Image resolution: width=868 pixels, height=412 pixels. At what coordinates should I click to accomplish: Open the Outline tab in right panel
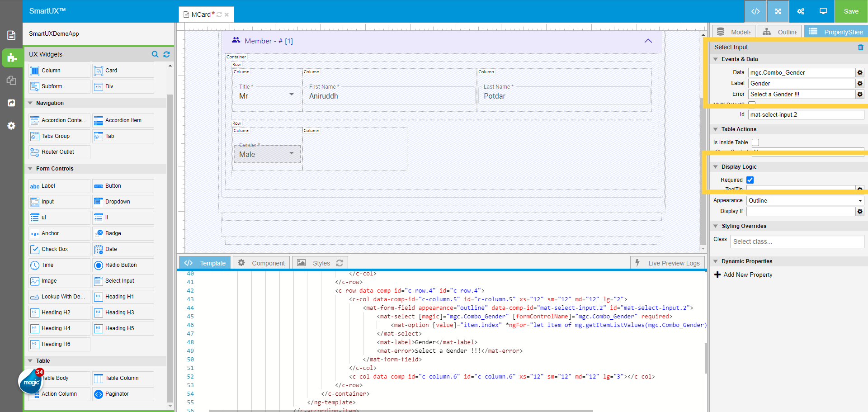tap(780, 32)
